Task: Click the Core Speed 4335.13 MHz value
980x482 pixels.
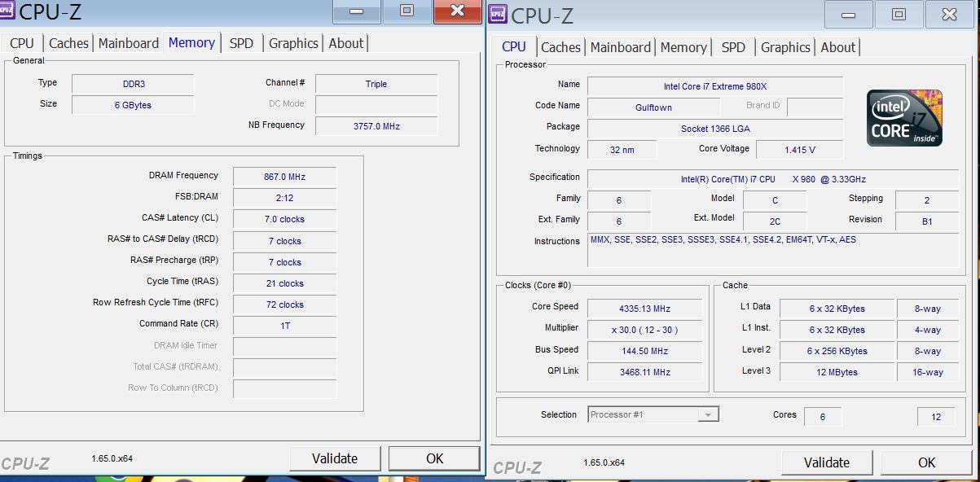Action: (644, 309)
